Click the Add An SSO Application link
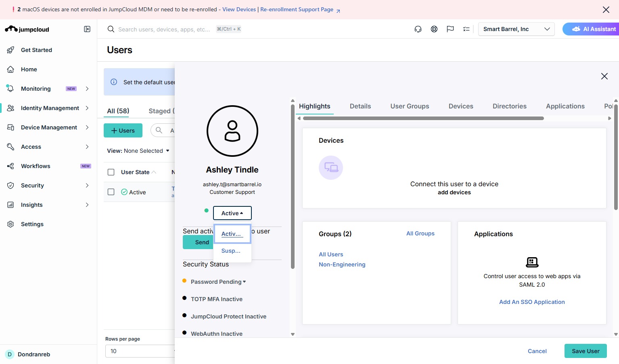The height and width of the screenshot is (364, 619). (x=532, y=302)
